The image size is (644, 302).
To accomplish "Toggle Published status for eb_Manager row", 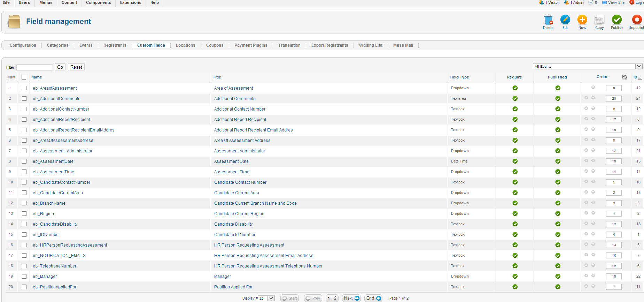I will click(558, 277).
